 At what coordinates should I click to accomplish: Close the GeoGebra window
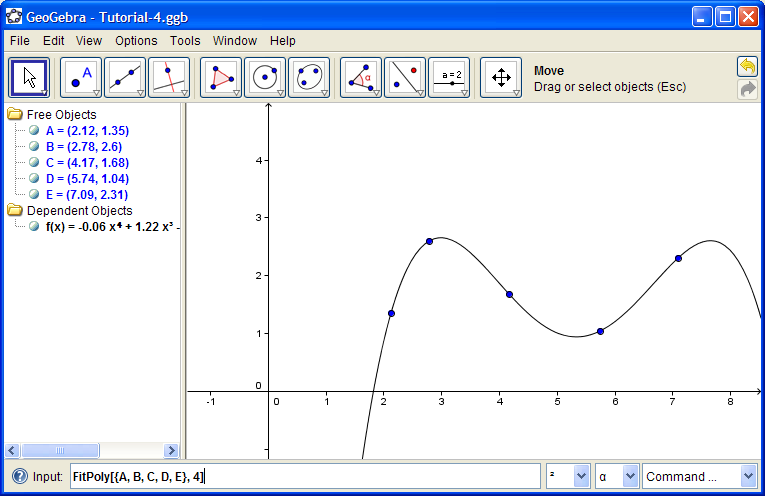coord(748,17)
